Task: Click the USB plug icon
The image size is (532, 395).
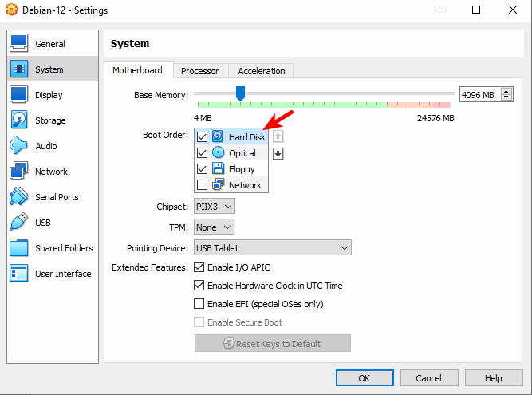Action: click(18, 223)
